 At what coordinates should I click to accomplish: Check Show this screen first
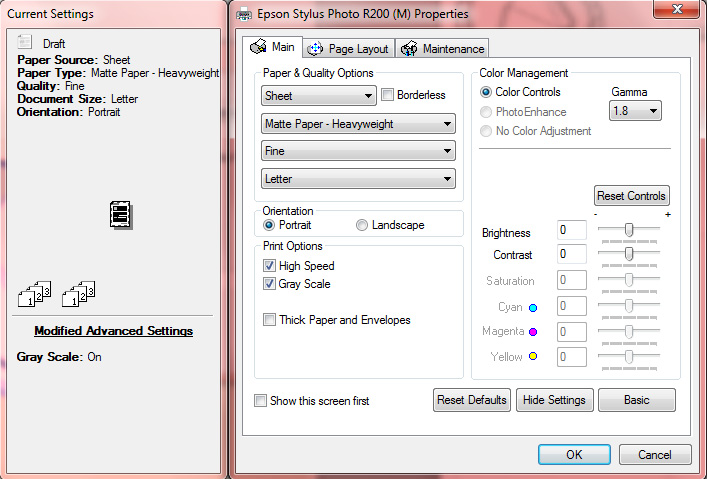pyautogui.click(x=260, y=401)
